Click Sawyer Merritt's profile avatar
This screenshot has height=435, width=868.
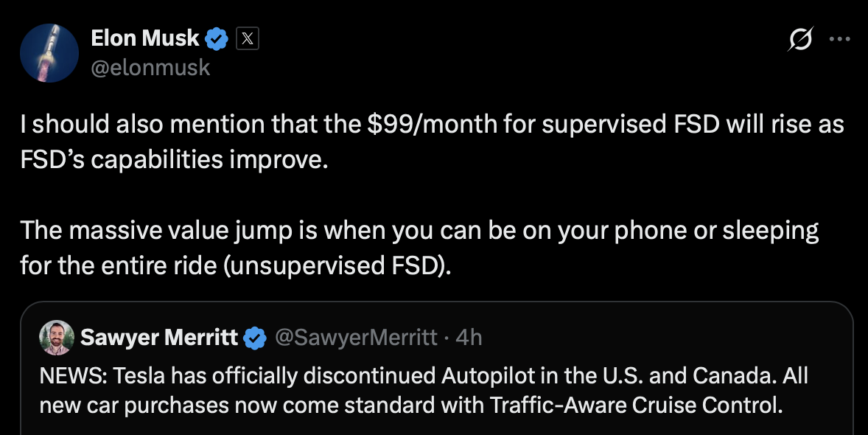click(57, 338)
